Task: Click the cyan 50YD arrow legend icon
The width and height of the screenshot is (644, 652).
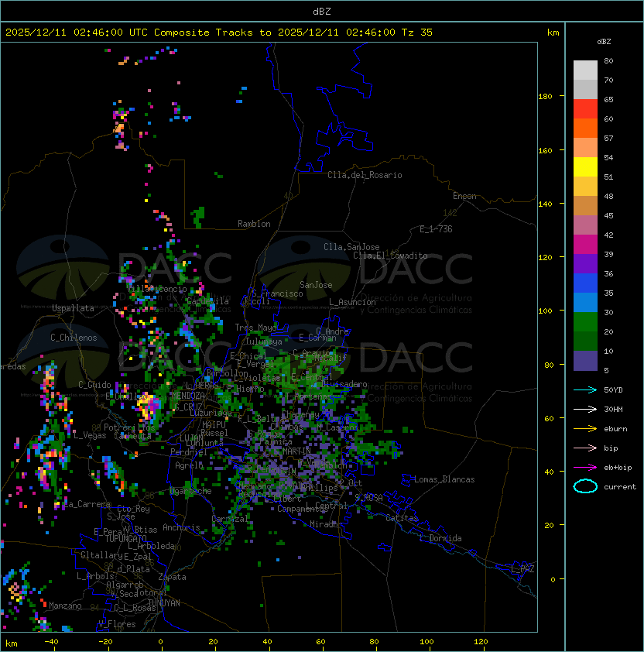Action: click(x=585, y=389)
